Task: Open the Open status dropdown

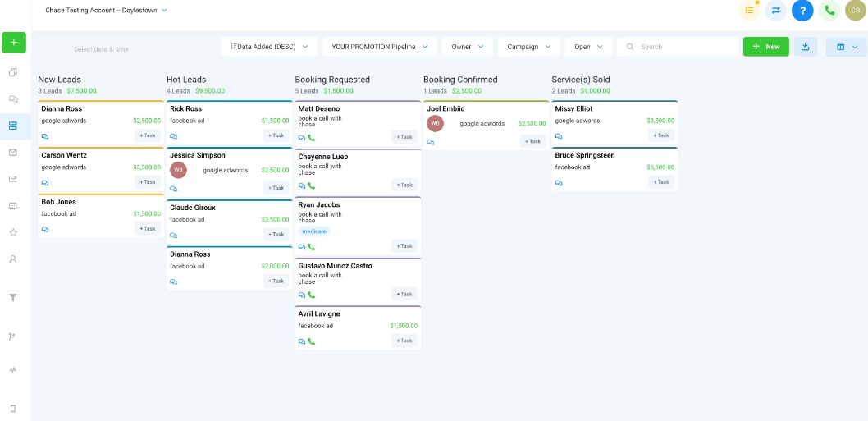Action: click(x=588, y=47)
